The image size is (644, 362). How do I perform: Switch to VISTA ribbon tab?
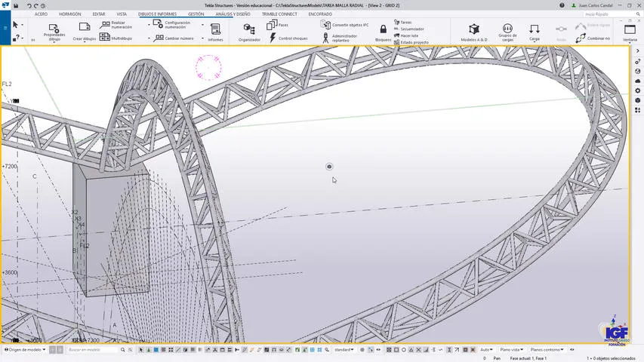point(122,14)
